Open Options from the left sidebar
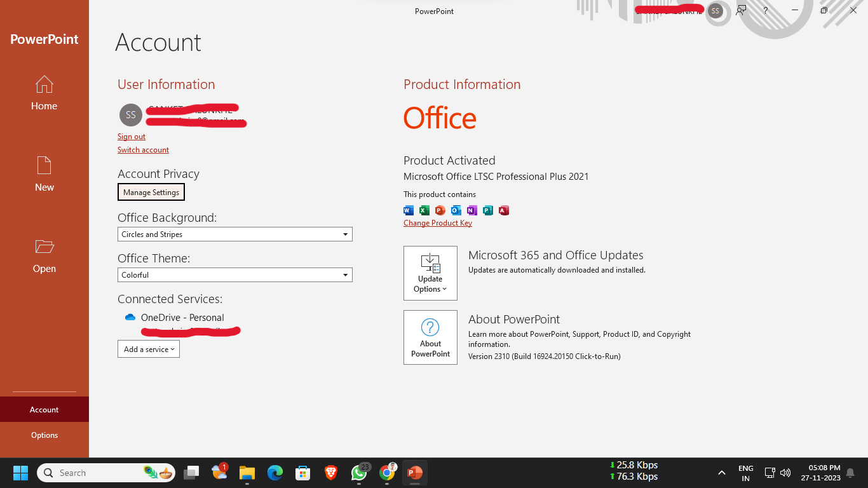This screenshot has height=488, width=868. 44,435
